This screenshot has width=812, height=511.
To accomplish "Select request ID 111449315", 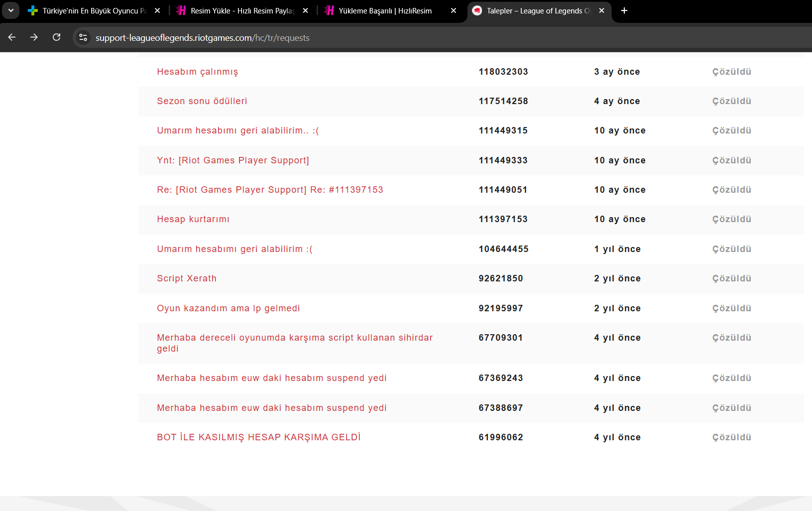I will pos(503,130).
